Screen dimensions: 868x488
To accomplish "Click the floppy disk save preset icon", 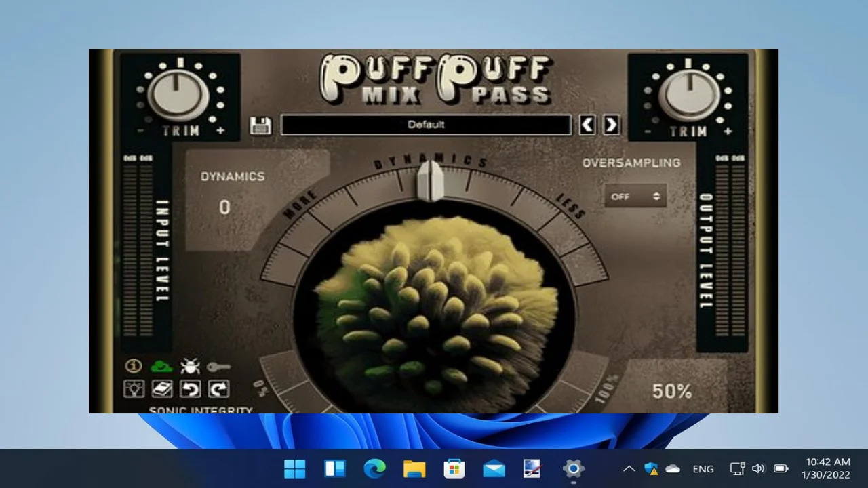I will click(x=260, y=125).
